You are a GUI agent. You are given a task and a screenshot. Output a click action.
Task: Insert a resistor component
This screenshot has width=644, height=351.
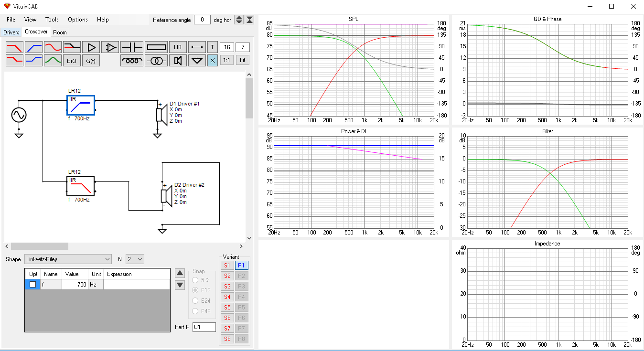coord(156,47)
